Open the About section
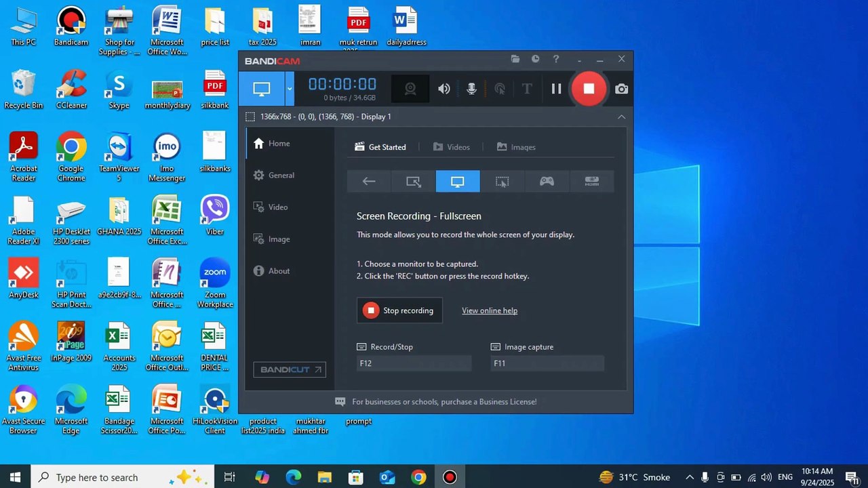Viewport: 868px width, 488px height. (x=290, y=271)
